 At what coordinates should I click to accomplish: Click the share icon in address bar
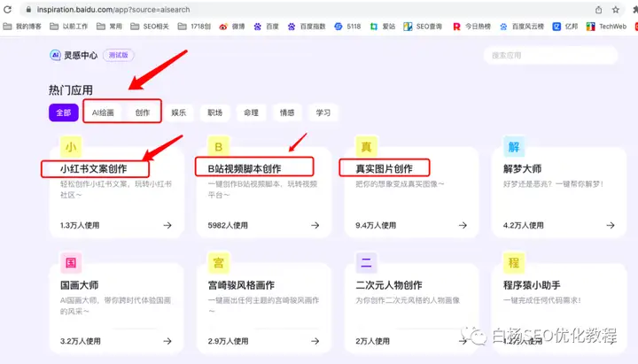point(598,10)
